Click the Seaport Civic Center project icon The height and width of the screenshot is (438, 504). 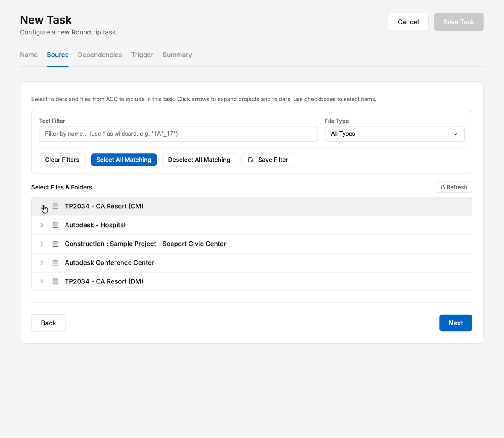click(55, 244)
